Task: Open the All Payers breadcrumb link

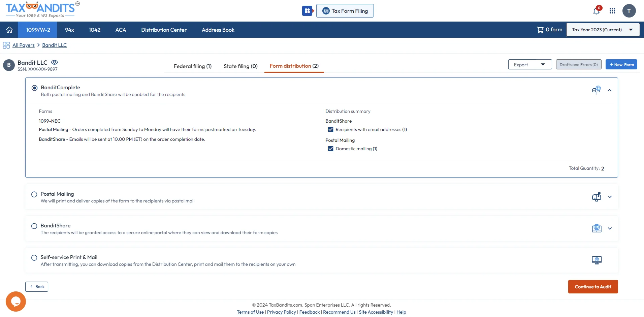Action: tap(24, 45)
